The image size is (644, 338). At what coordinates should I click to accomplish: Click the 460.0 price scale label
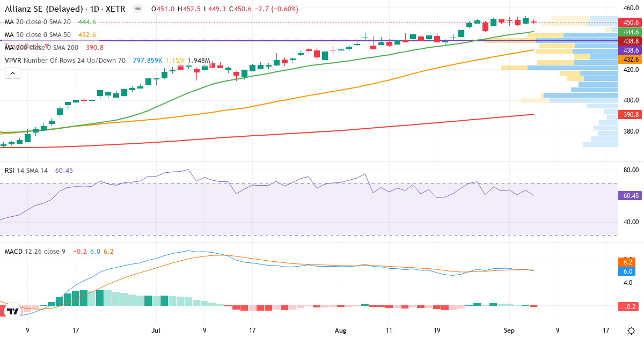tap(631, 8)
